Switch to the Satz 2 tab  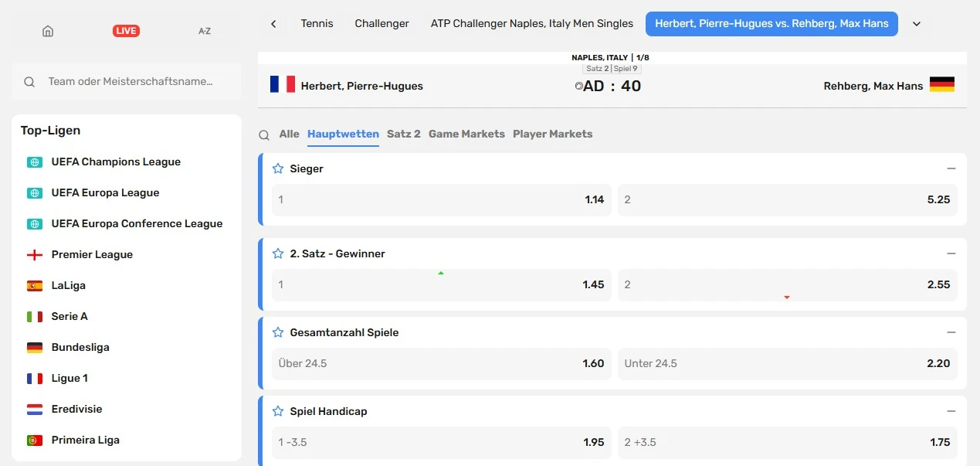pyautogui.click(x=404, y=134)
